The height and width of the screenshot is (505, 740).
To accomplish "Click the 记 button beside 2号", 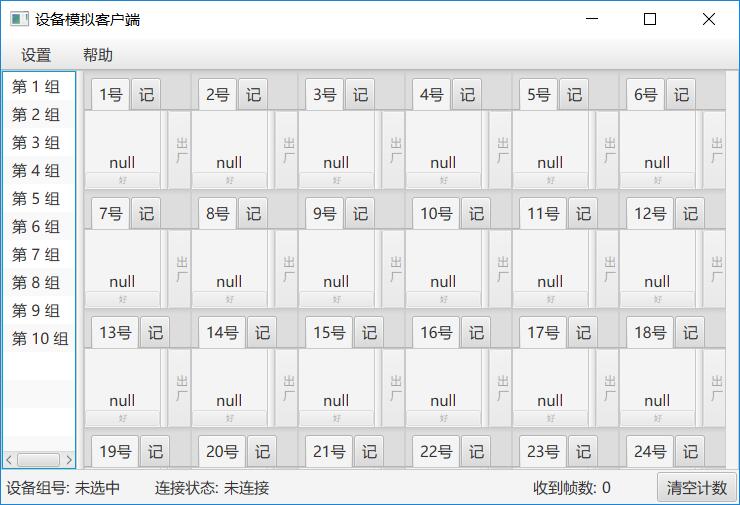I will pos(253,94).
